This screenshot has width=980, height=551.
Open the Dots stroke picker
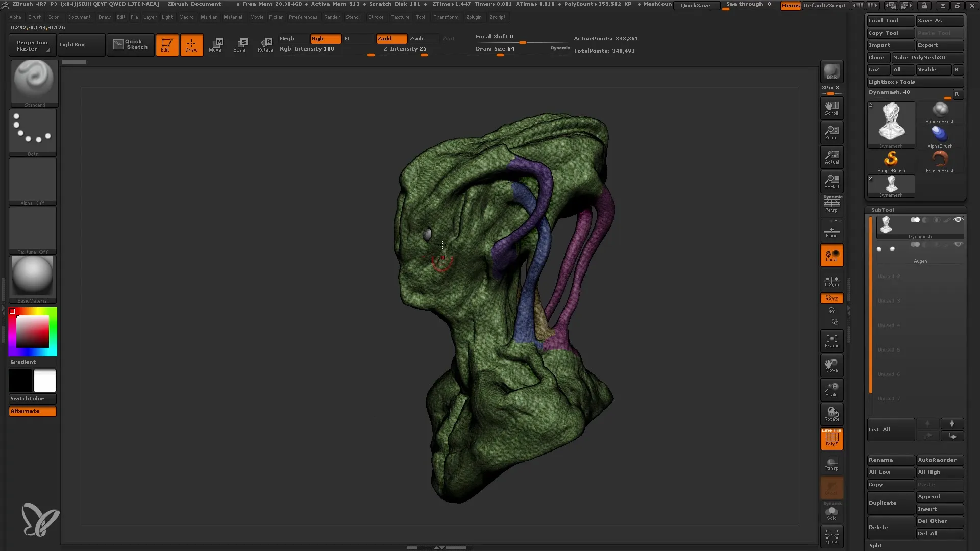pos(33,132)
